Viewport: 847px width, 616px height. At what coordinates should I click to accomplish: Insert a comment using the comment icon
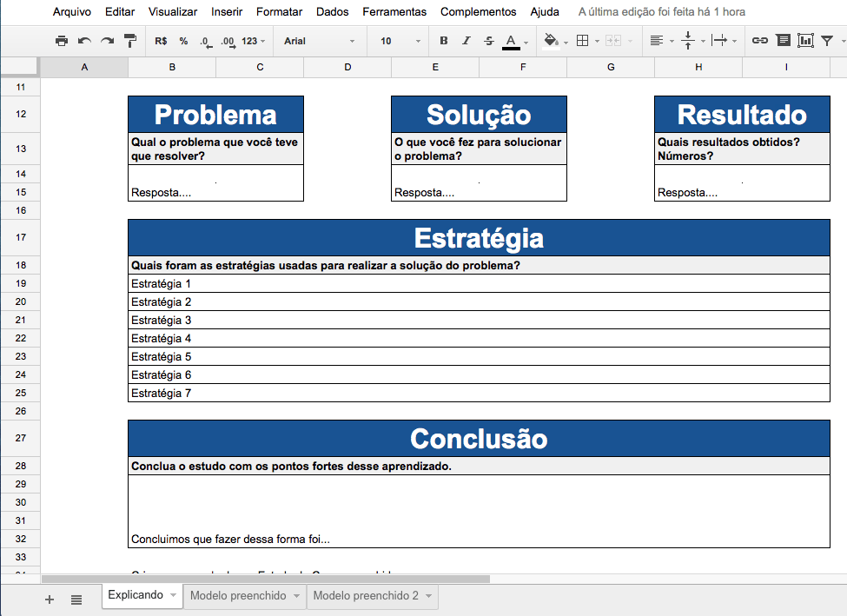tap(782, 40)
